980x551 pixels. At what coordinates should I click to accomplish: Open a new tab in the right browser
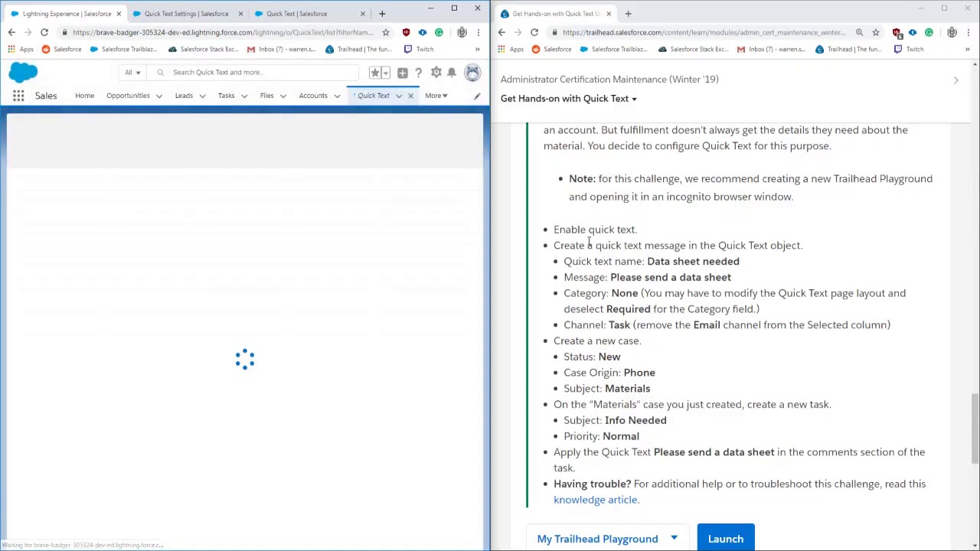[x=628, y=13]
